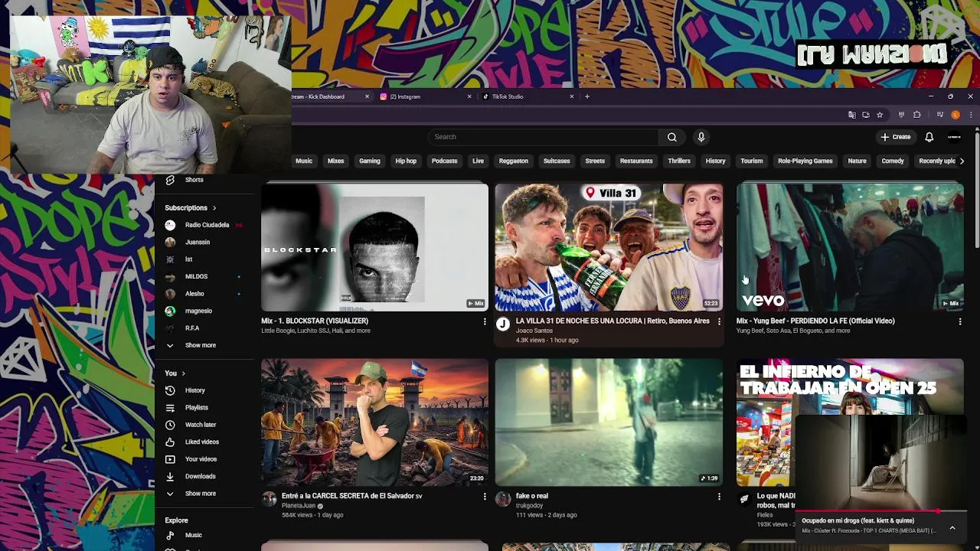
Task: Select the Streets chip
Action: point(595,161)
